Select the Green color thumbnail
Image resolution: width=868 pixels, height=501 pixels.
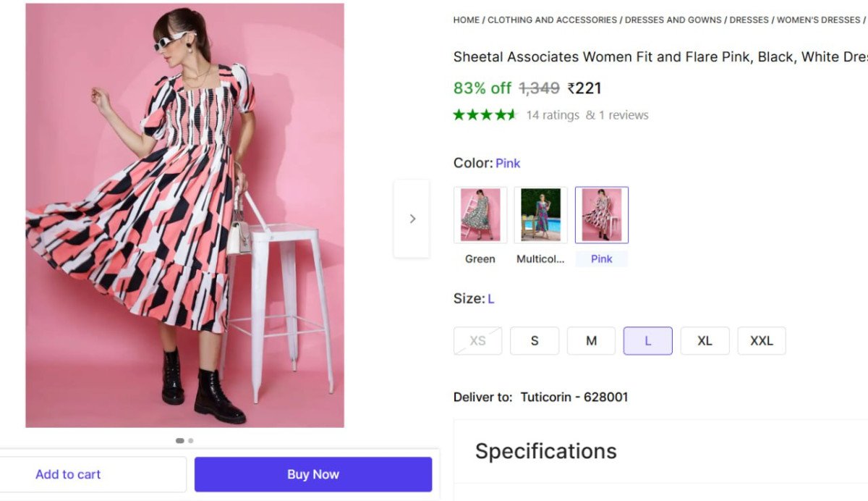pos(480,215)
